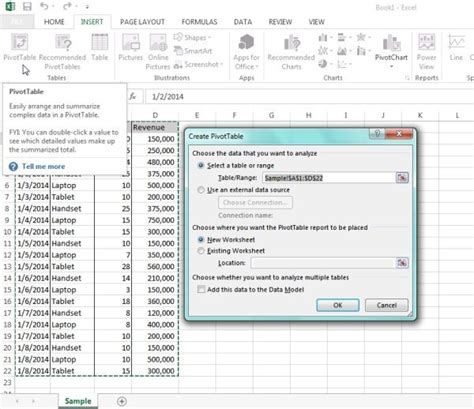This screenshot has width=474, height=409.
Task: Click the PivotTable ribbon icon
Action: pos(20,48)
